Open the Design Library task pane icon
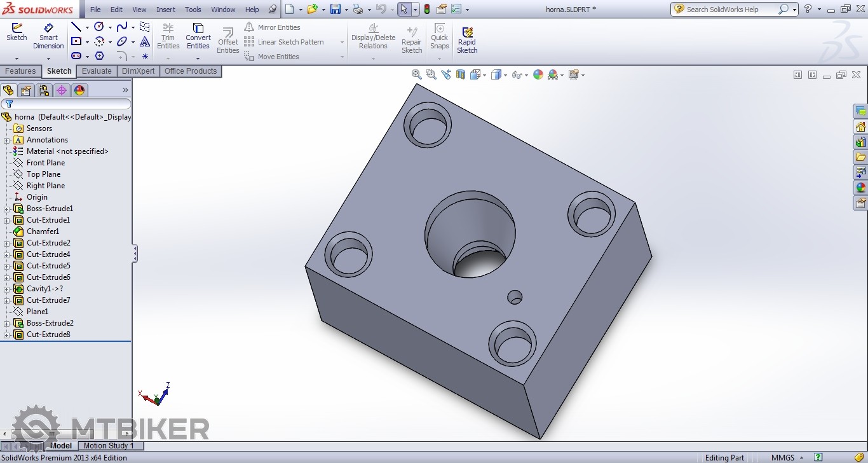This screenshot has width=868, height=463. 860,142
